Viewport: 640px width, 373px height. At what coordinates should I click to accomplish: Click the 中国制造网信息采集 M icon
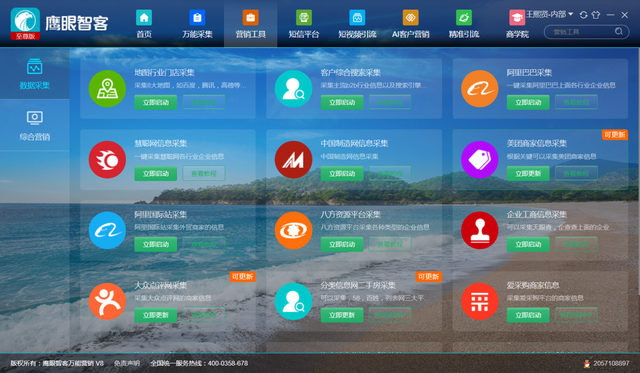pos(293,160)
